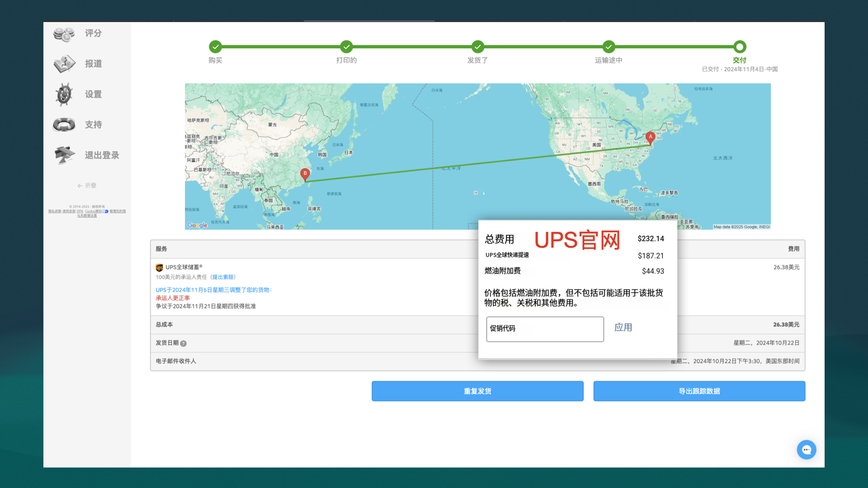Toggle the privacy choices switch icon
Viewport: 868px width, 488px height.
105,211
